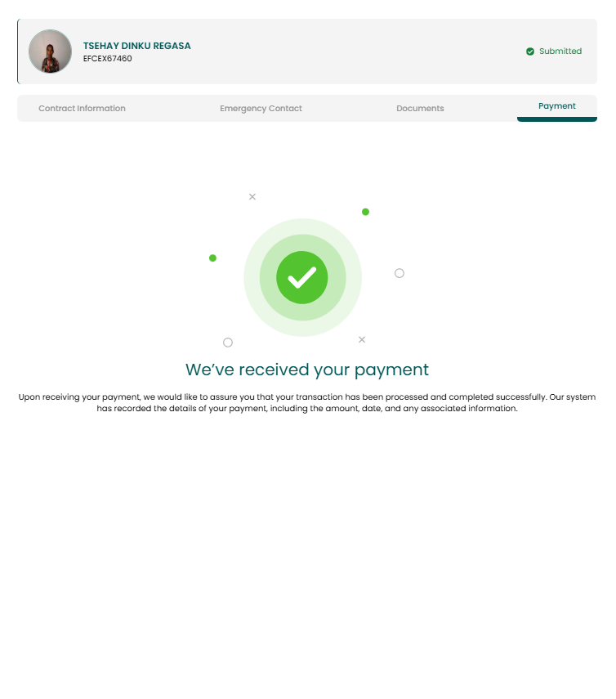The image size is (616, 699).
Task: Switch to the Contract Information tab
Action: click(x=82, y=109)
